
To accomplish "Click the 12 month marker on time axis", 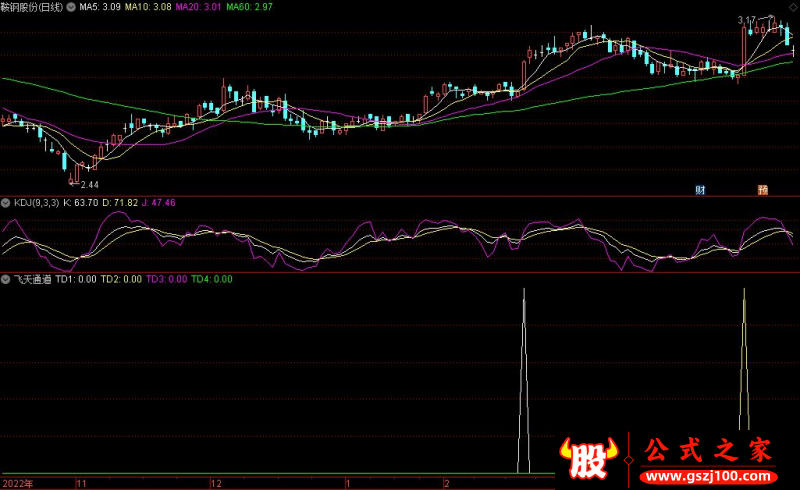I will [x=216, y=482].
